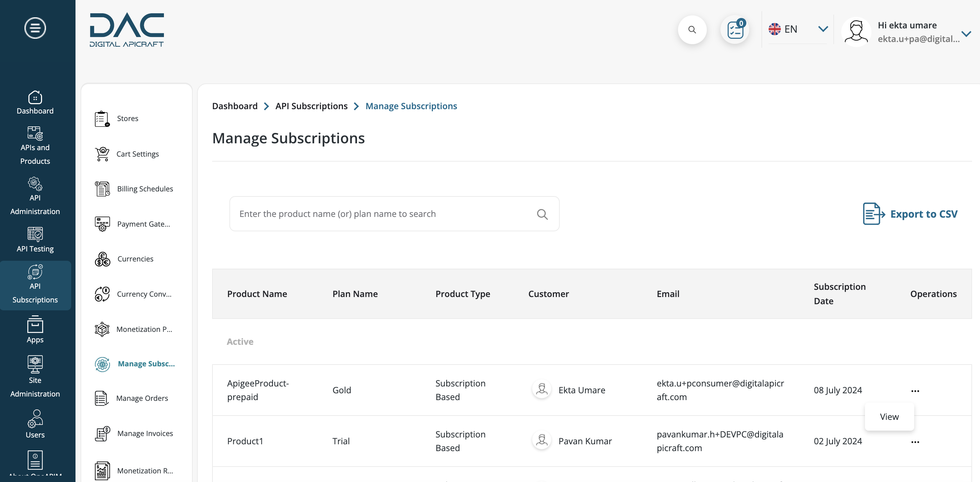Viewport: 980px width, 482px height.
Task: Open the Manage Orders menu item
Action: point(142,398)
